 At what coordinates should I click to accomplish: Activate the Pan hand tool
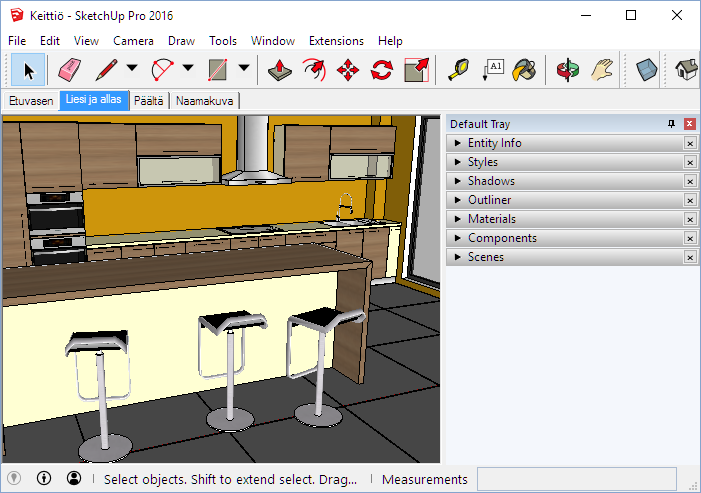(602, 70)
